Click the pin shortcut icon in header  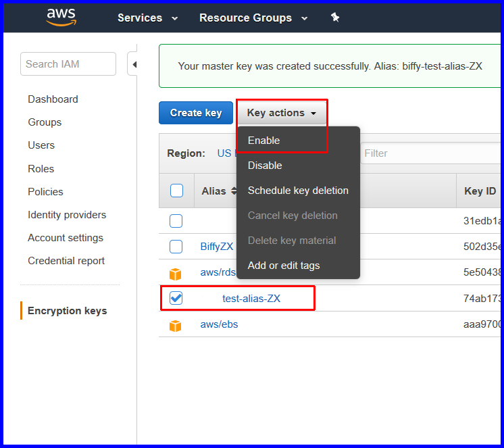335,17
